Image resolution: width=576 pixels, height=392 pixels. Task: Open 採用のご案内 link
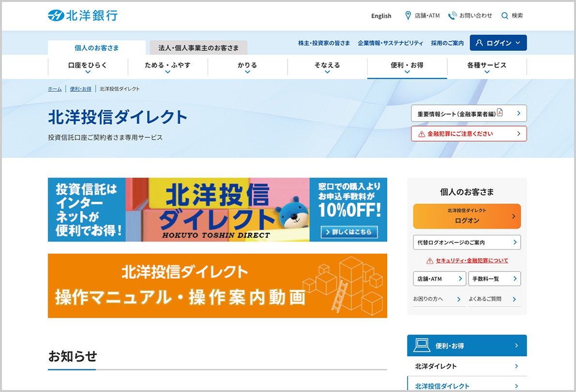[x=447, y=43]
